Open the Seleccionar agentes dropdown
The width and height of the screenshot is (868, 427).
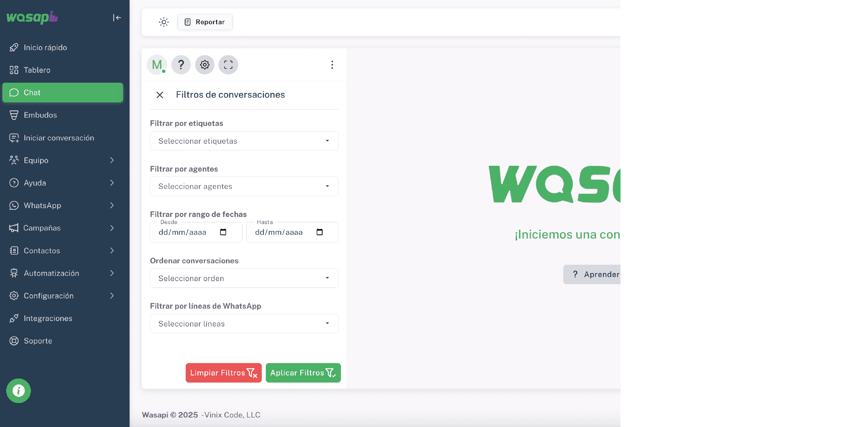[x=244, y=186]
